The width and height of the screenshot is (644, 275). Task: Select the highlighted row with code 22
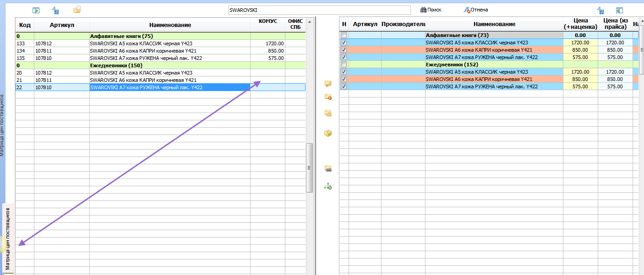pyautogui.click(x=160, y=87)
